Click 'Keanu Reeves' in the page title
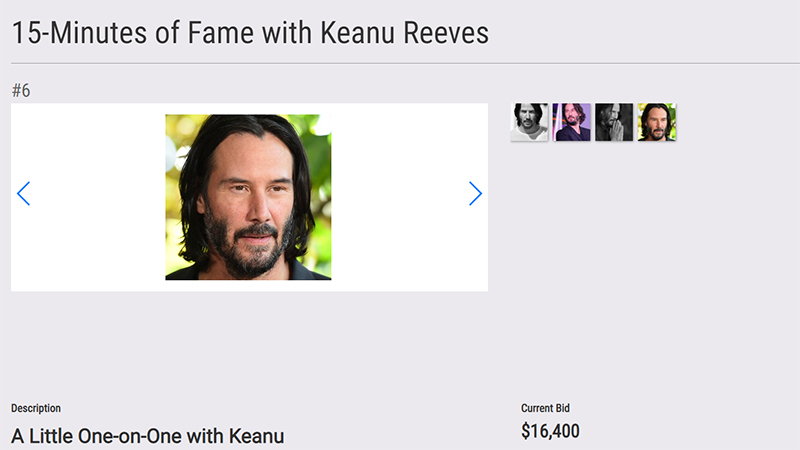Screen dimensions: 800x450 coord(405,33)
